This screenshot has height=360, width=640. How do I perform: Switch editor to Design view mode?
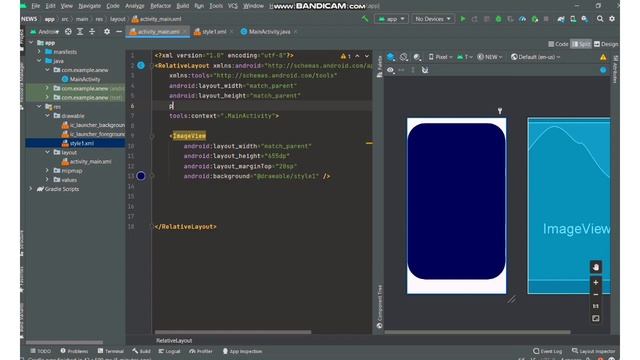point(606,44)
